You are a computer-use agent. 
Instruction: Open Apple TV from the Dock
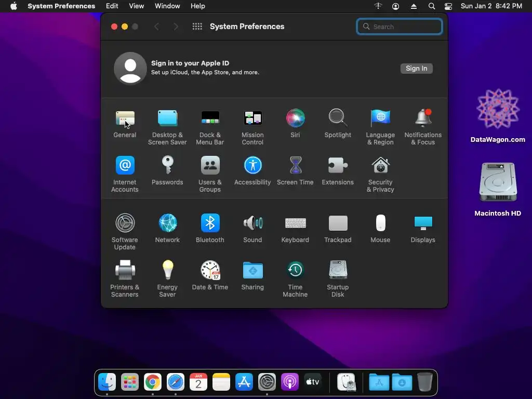pyautogui.click(x=312, y=382)
